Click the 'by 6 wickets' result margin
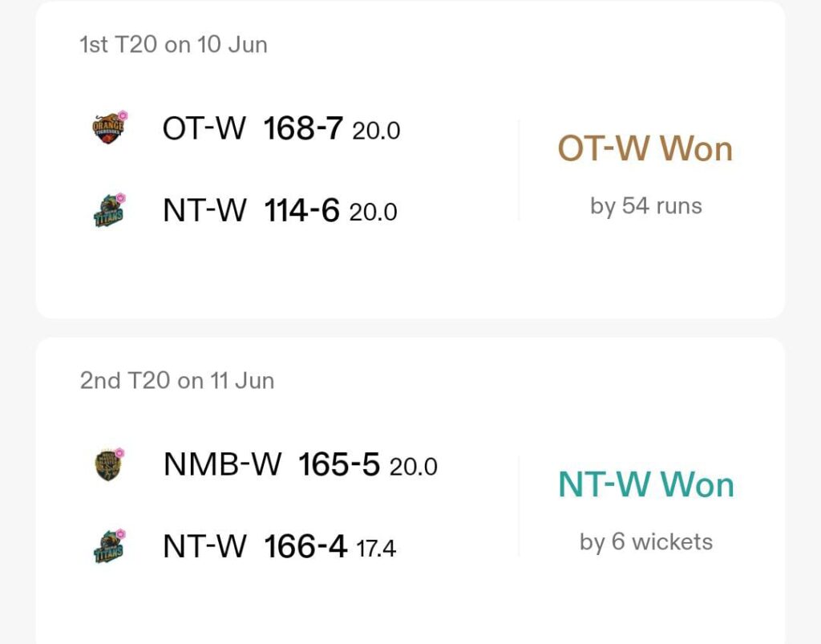This screenshot has width=821, height=644. coord(646,542)
